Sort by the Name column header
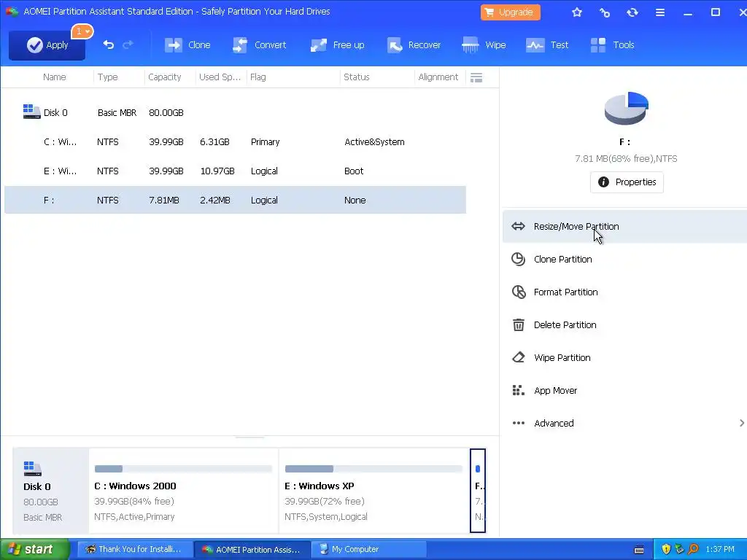Screen dimensions: 747x560 [x=54, y=77]
